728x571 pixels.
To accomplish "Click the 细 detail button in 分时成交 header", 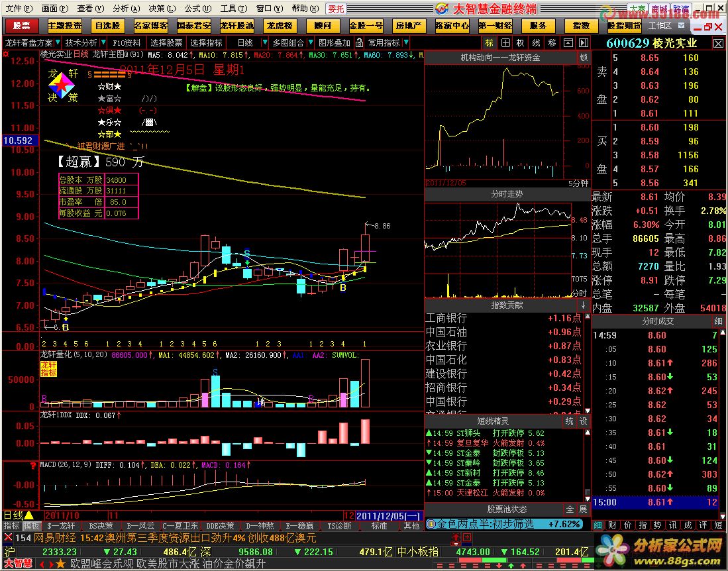I will tap(718, 321).
